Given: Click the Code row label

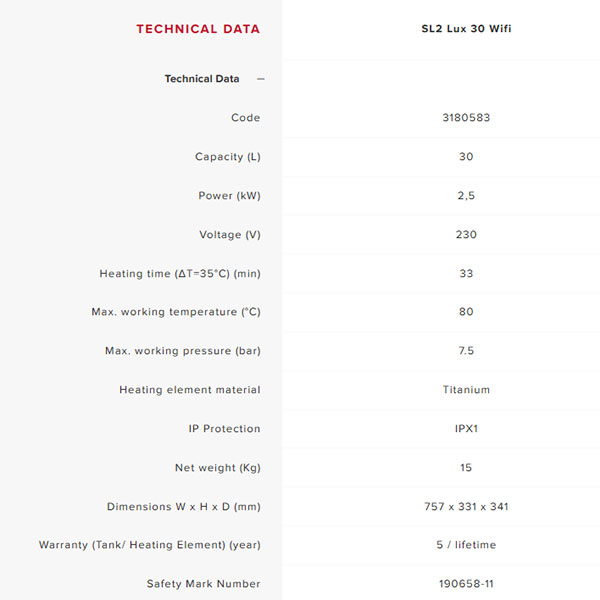Looking at the screenshot, I should click(245, 118).
